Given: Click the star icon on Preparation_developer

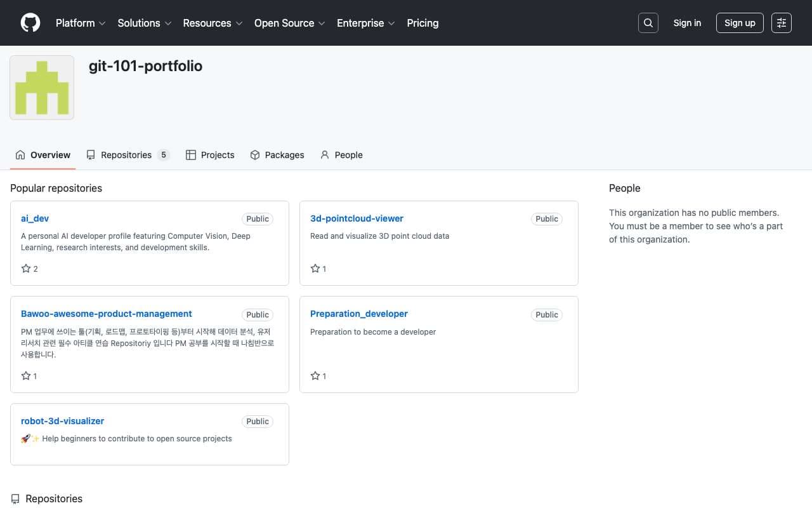Looking at the screenshot, I should pyautogui.click(x=315, y=376).
